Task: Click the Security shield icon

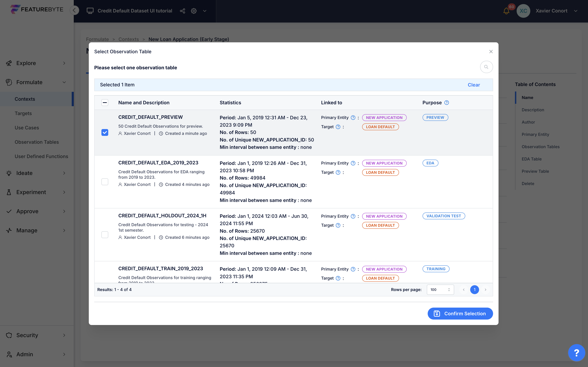Action: 9,335
